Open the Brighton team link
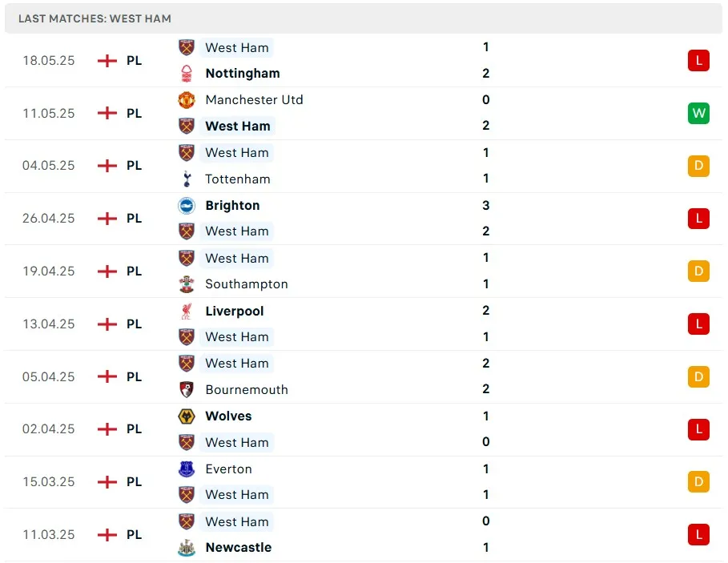 click(232, 205)
